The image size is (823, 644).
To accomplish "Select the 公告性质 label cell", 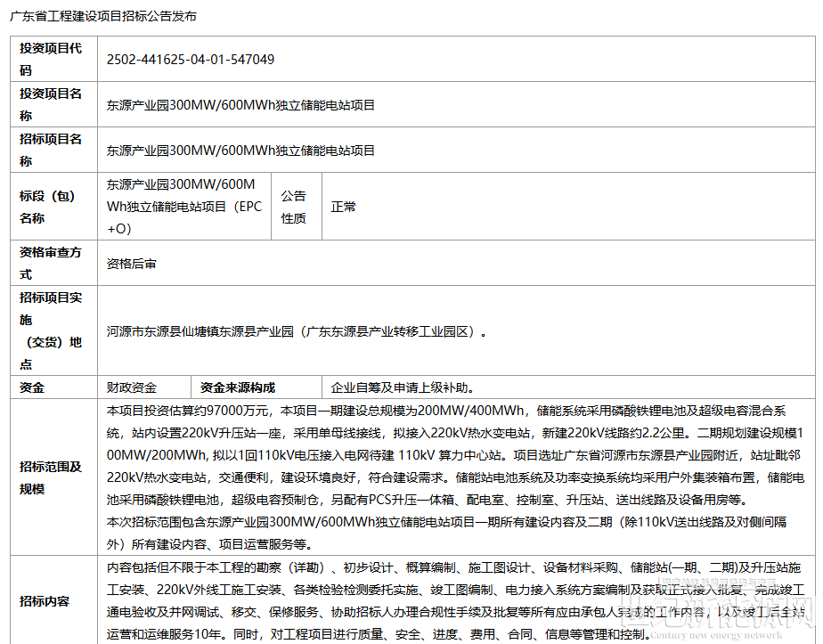I will (294, 207).
